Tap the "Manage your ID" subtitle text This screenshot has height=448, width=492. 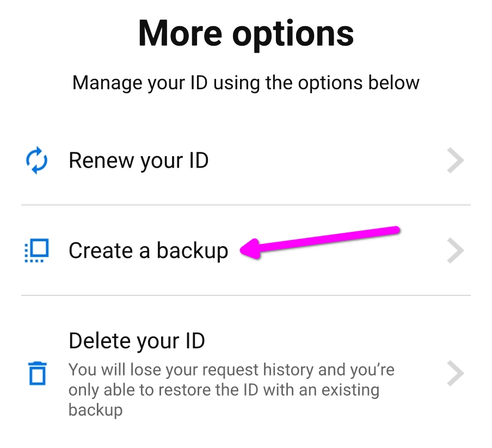coord(246,83)
